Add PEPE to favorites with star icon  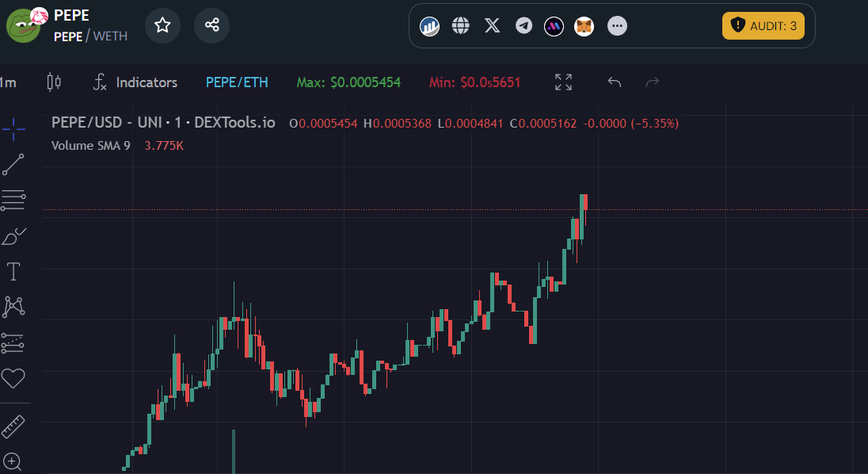click(162, 25)
